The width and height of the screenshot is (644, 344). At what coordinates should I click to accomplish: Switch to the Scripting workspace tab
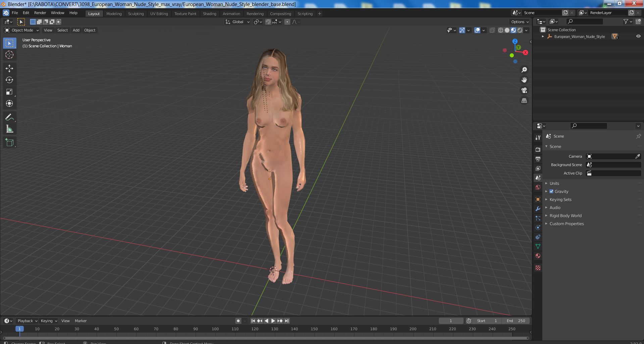point(305,14)
